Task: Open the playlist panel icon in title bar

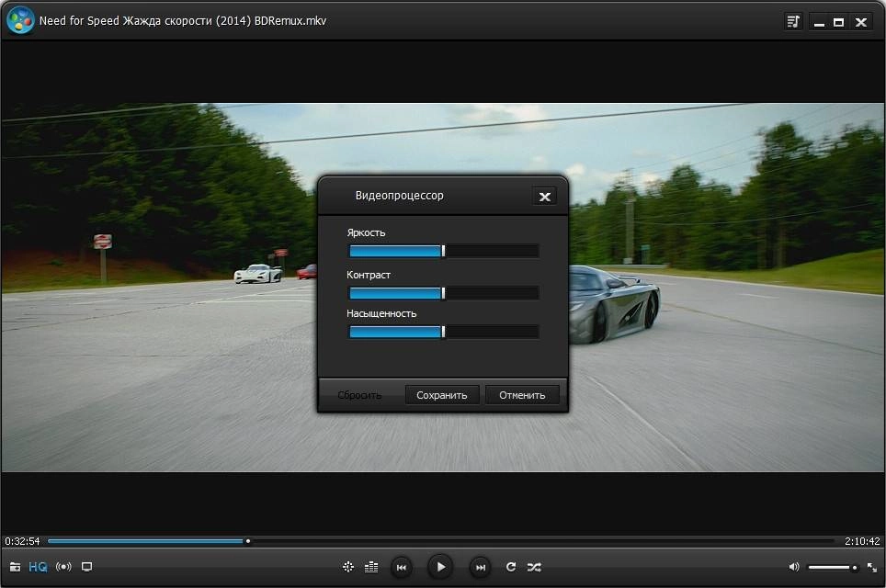Action: pyautogui.click(x=793, y=21)
